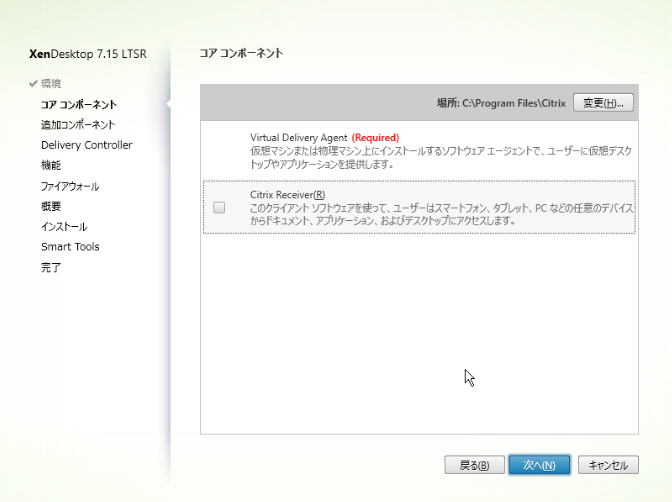672x502 pixels.
Task: Click the Citrix Receiver description text
Action: coord(442,214)
